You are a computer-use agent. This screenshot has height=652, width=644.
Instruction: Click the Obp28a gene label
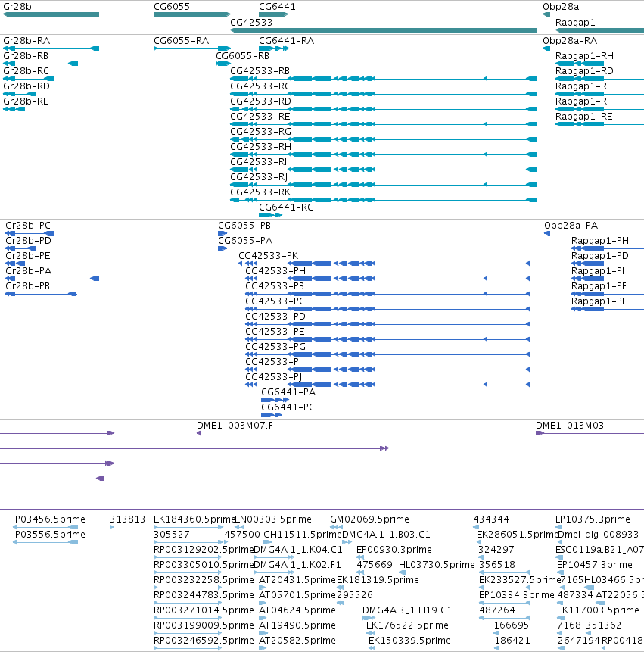click(561, 7)
